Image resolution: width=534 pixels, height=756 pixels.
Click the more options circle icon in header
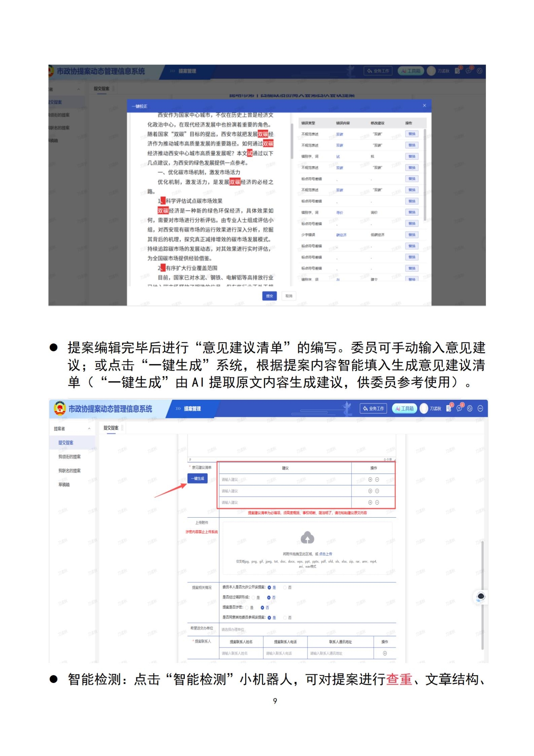(x=480, y=408)
